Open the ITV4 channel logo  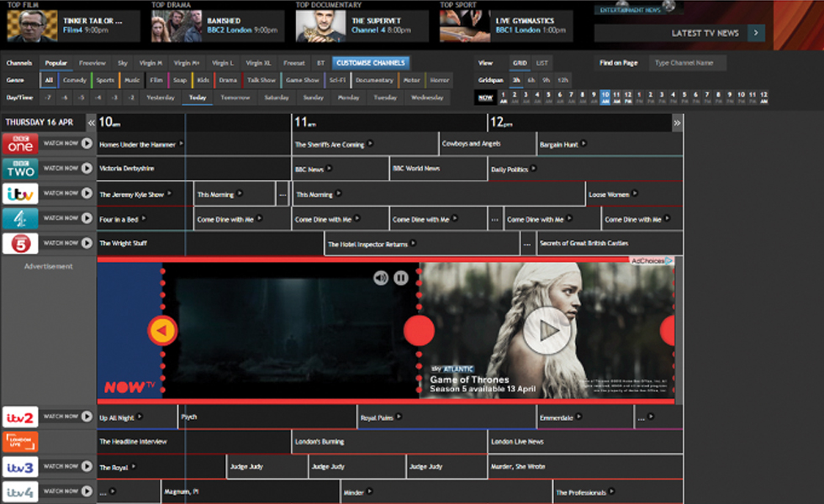click(x=20, y=492)
